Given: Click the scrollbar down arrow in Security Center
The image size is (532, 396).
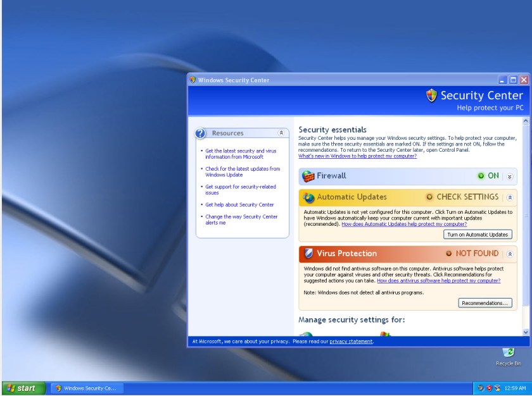Looking at the screenshot, I should click(x=526, y=332).
